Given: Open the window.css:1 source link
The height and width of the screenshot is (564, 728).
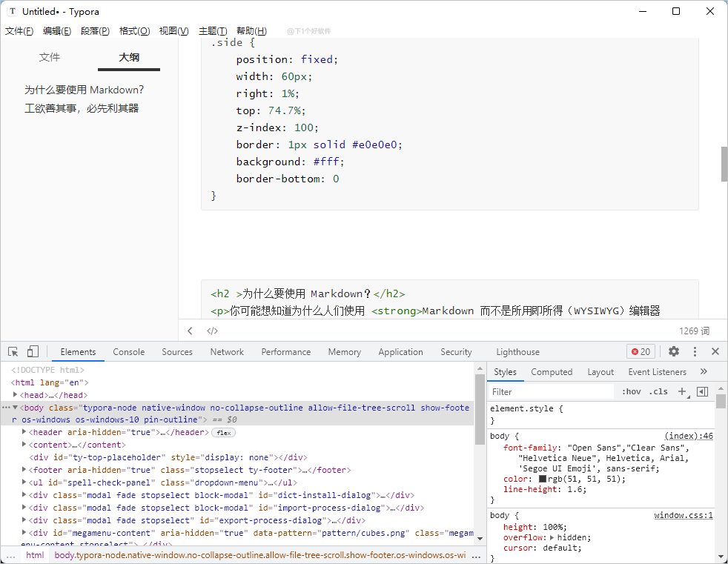Looking at the screenshot, I should pos(683,515).
